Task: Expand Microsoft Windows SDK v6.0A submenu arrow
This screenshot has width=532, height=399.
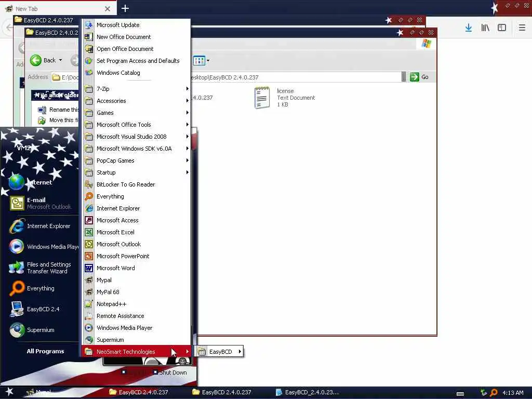Action: tap(187, 149)
